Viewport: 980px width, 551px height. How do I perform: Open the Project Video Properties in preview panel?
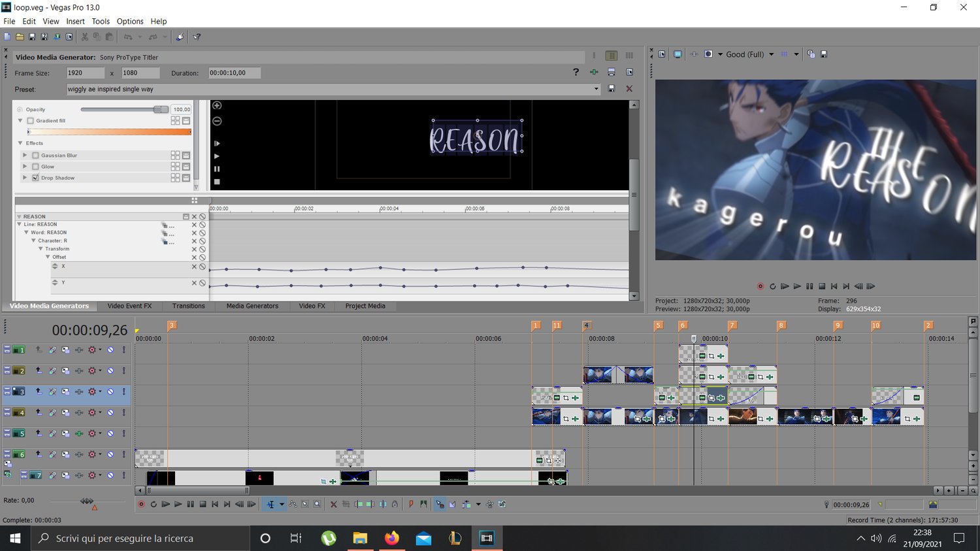pyautogui.click(x=662, y=54)
